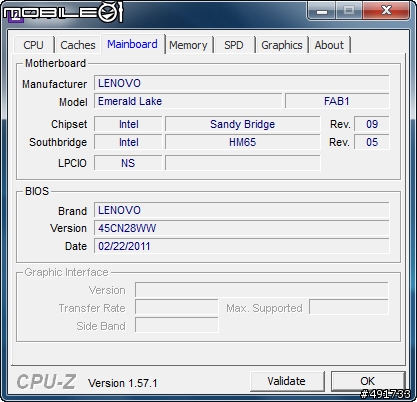Open the Caches tab
Screen dimensions: 417x402
point(78,45)
